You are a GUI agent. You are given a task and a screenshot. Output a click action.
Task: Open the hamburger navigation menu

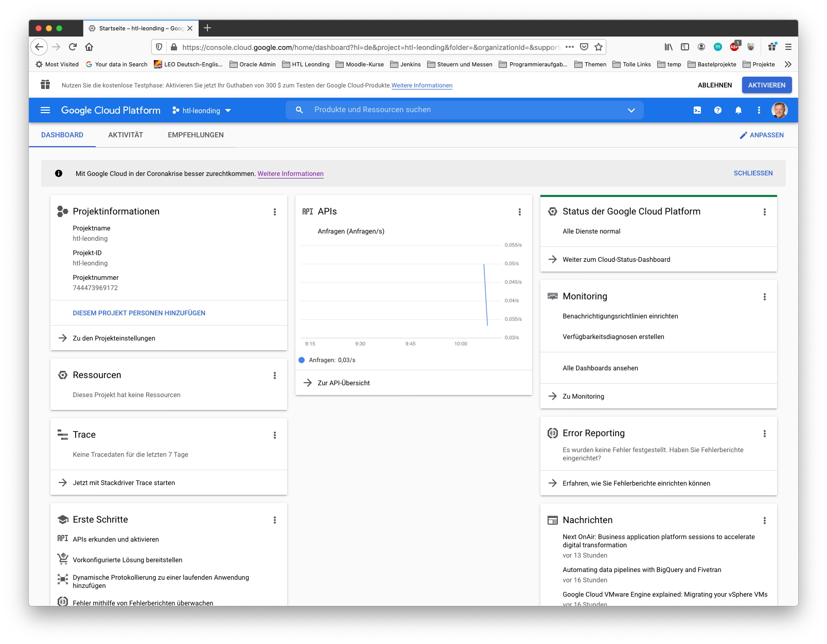[x=45, y=110]
